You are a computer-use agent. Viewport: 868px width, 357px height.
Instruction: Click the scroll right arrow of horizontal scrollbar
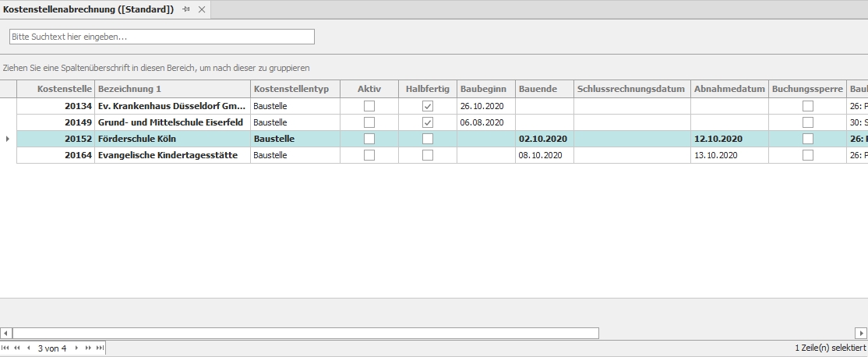(861, 333)
